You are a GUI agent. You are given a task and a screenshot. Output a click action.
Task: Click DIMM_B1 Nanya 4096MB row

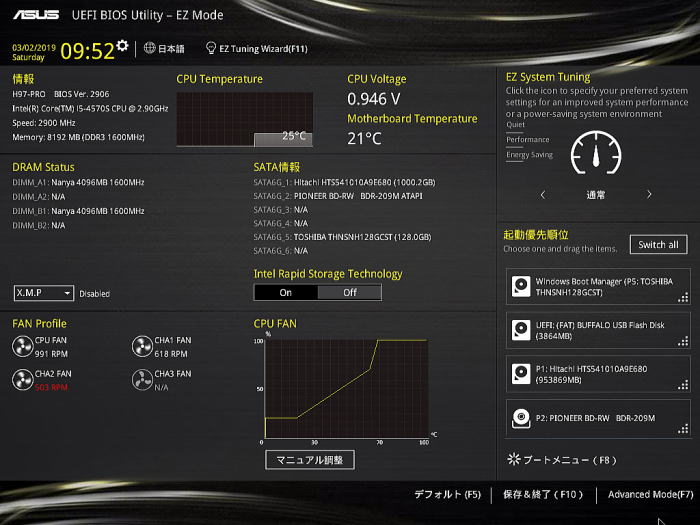click(x=78, y=211)
